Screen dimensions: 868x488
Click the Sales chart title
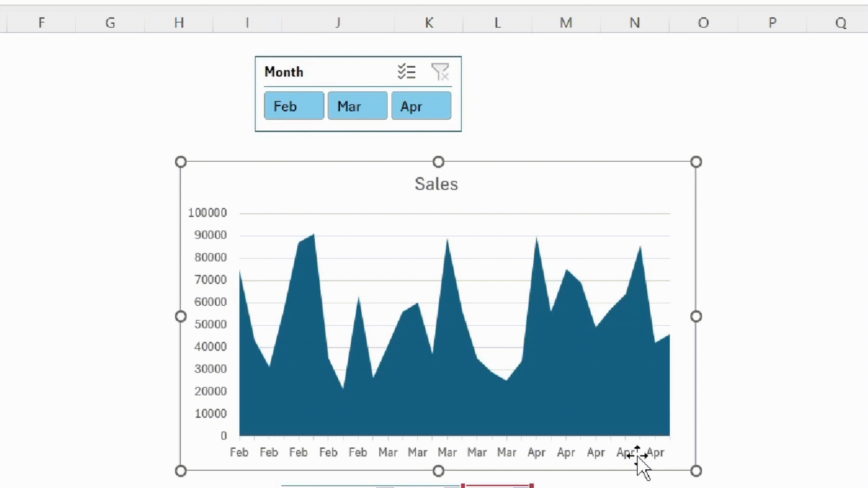pos(436,184)
